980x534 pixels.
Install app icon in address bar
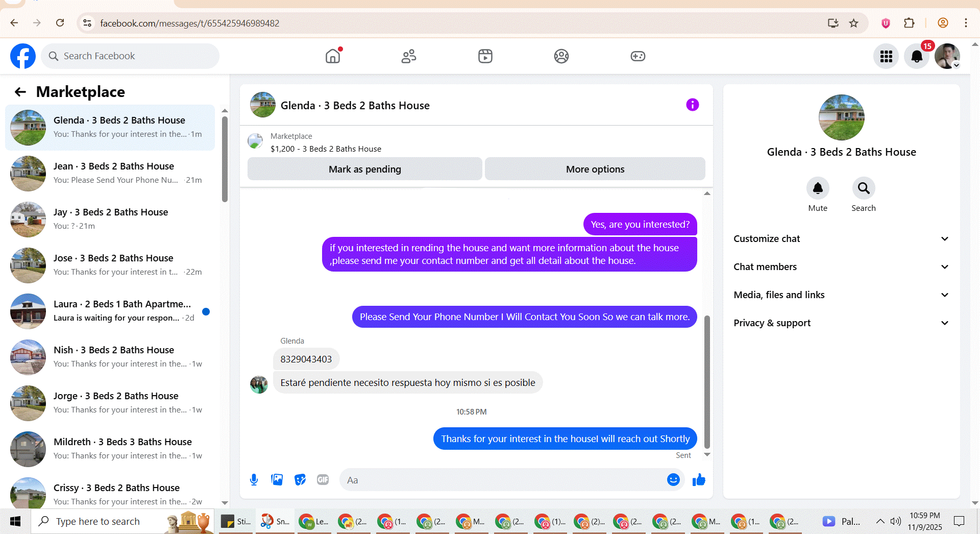pyautogui.click(x=833, y=23)
